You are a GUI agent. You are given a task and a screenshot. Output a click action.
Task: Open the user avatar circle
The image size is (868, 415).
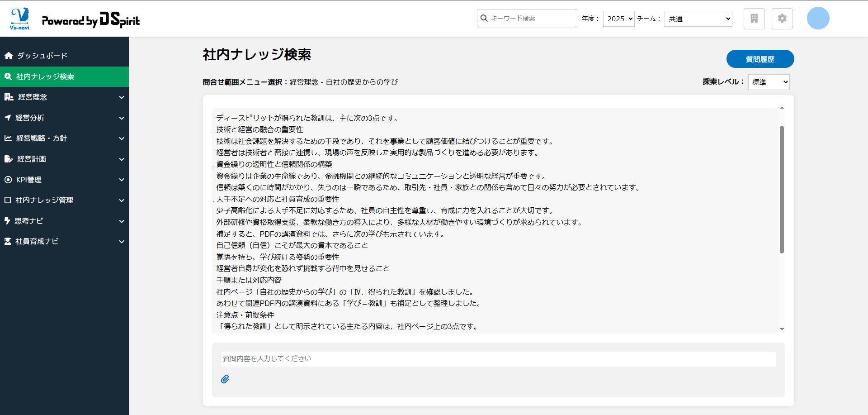coord(818,19)
